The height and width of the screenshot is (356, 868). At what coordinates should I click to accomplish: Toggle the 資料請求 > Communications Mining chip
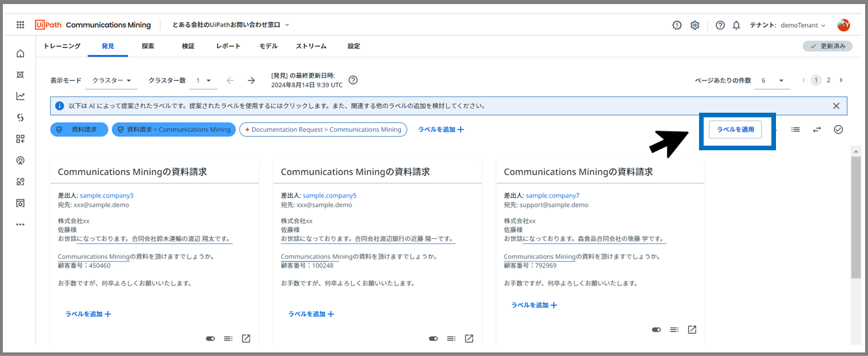coord(174,129)
